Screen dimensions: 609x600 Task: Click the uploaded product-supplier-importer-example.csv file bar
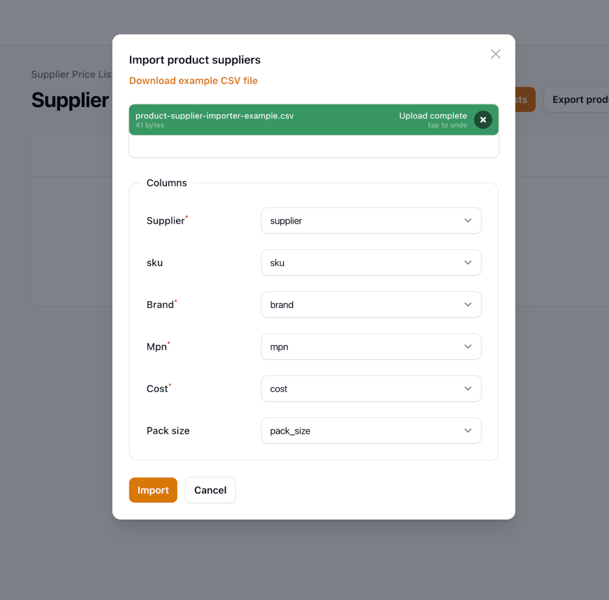click(x=313, y=120)
